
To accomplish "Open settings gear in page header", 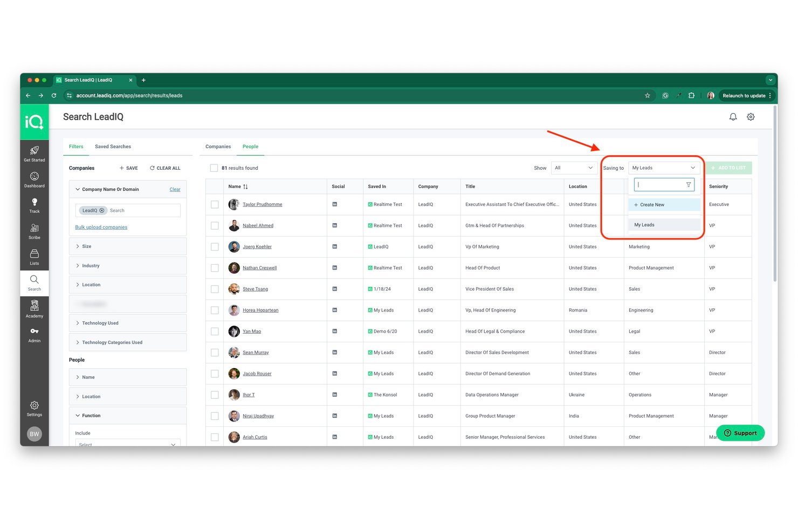I will (751, 116).
